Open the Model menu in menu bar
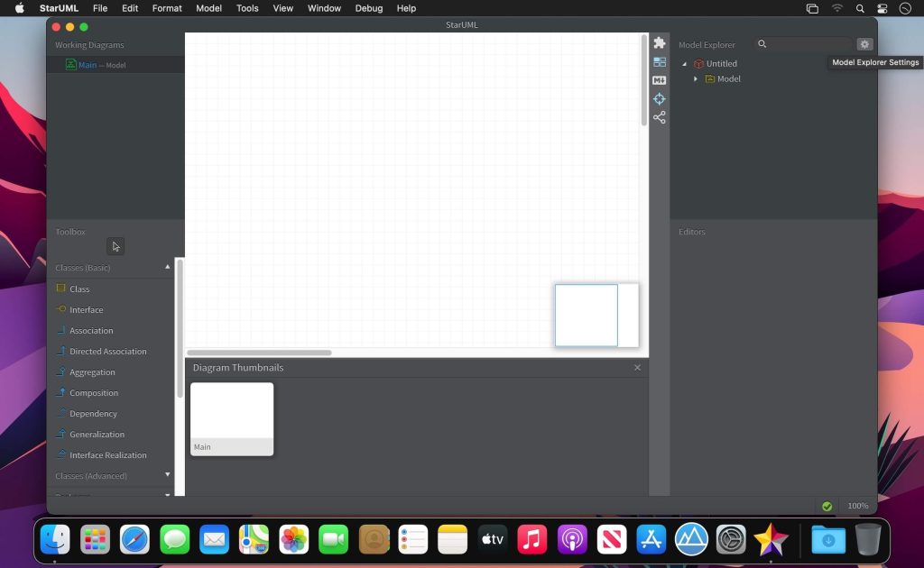924x568 pixels. coord(208,8)
